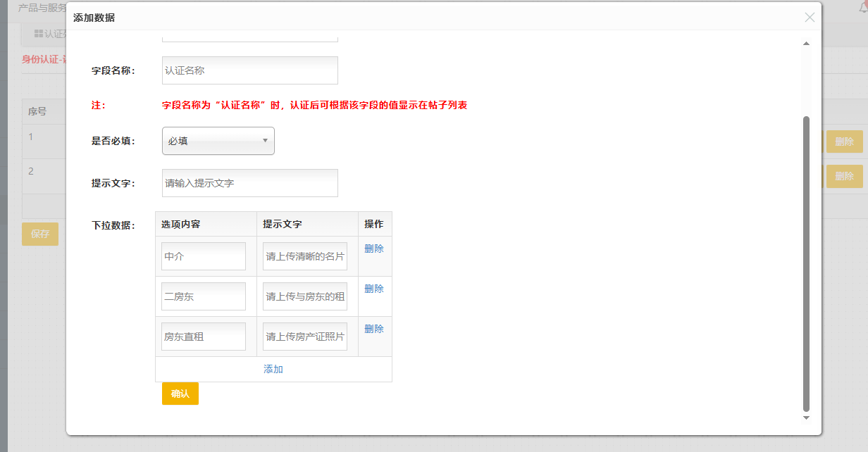Edit the 房东直租 option content field
868x452 pixels.
[x=203, y=337]
